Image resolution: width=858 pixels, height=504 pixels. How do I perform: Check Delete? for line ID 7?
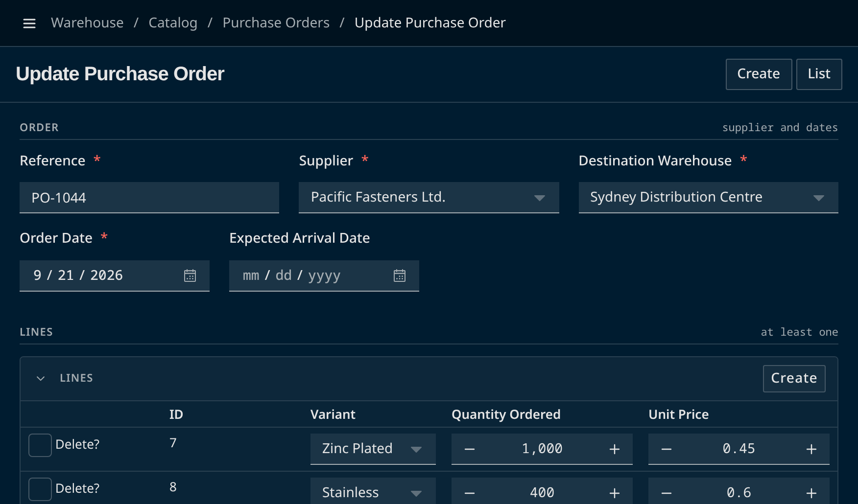click(x=40, y=445)
